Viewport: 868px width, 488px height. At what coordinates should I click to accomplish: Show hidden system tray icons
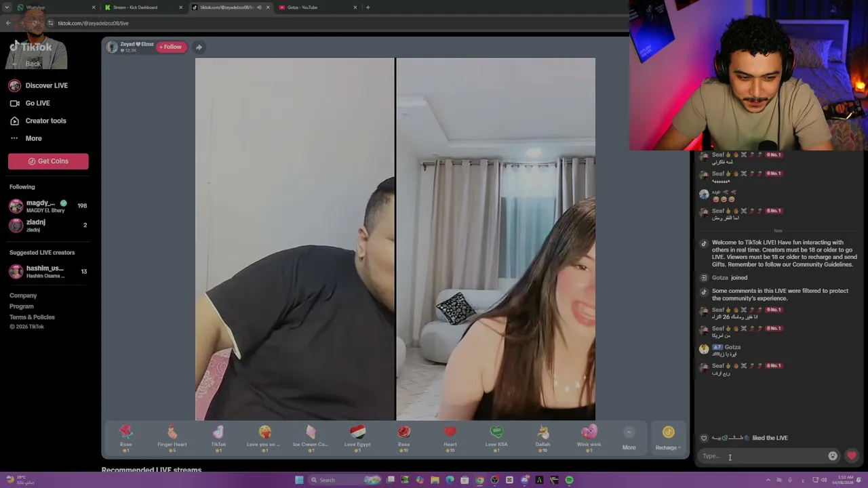pyautogui.click(x=768, y=480)
